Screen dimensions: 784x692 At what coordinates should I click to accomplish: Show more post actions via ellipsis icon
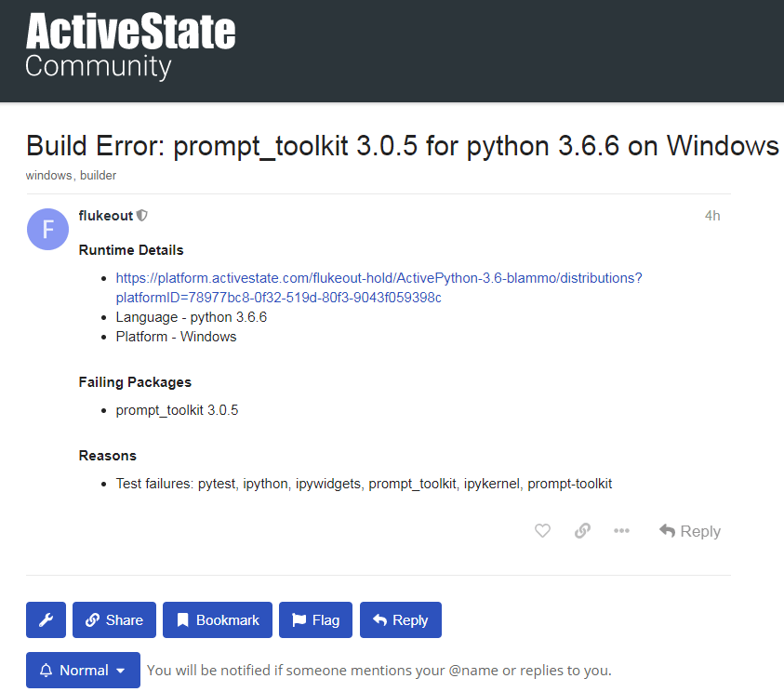621,530
